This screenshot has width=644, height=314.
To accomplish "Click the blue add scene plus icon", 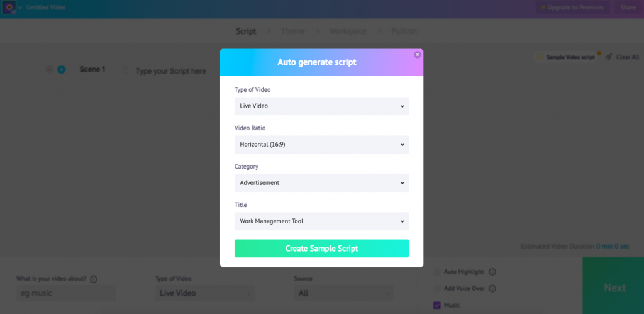I will [x=61, y=70].
